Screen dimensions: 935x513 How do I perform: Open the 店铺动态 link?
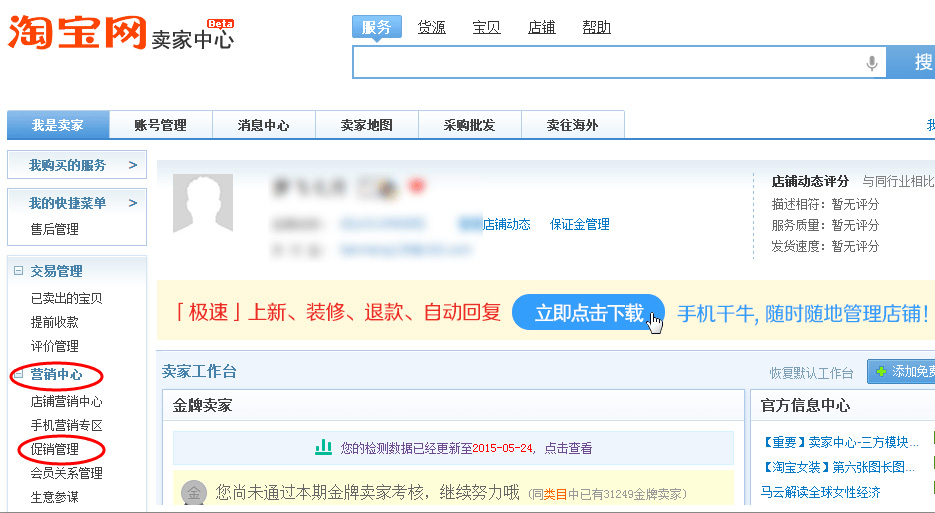(x=506, y=224)
